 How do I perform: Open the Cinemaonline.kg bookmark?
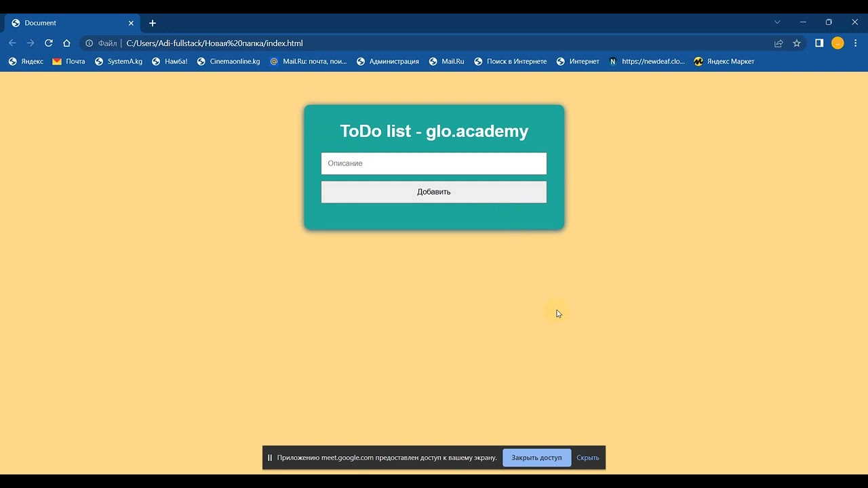[229, 61]
